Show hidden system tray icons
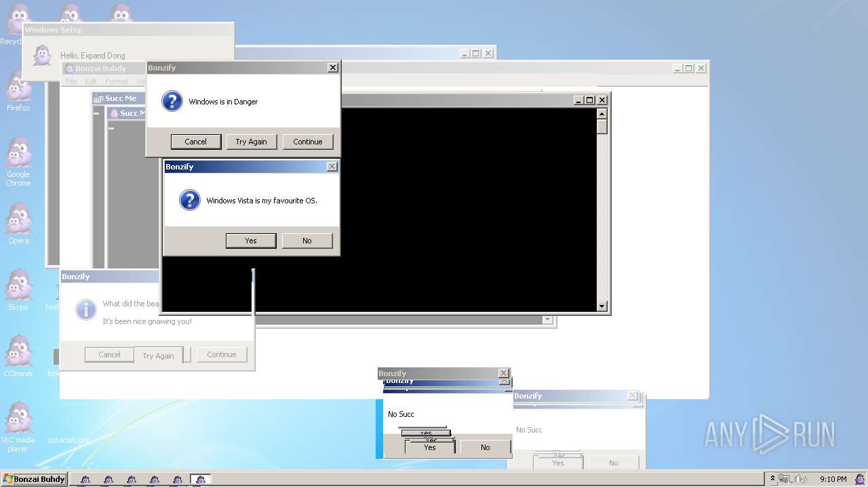Image resolution: width=868 pixels, height=488 pixels. point(772,479)
